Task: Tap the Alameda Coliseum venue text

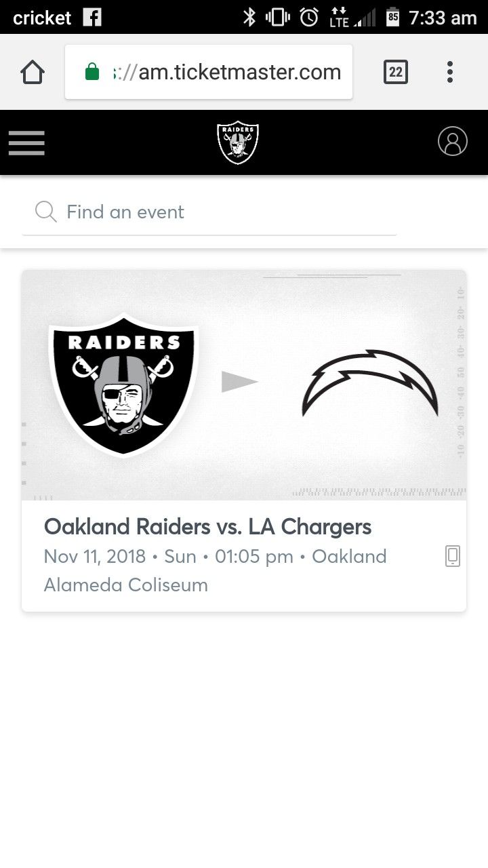Action: [126, 585]
